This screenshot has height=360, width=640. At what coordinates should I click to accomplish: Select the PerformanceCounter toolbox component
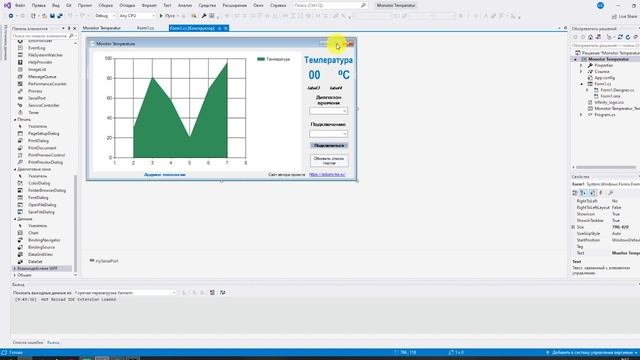coord(47,84)
